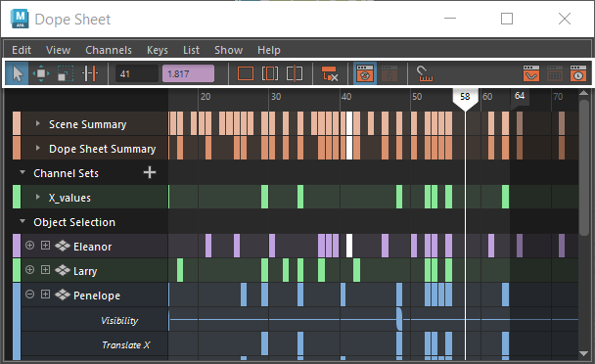This screenshot has width=595, height=364.
Task: Collapse the Object Selection section
Action: click(x=23, y=221)
